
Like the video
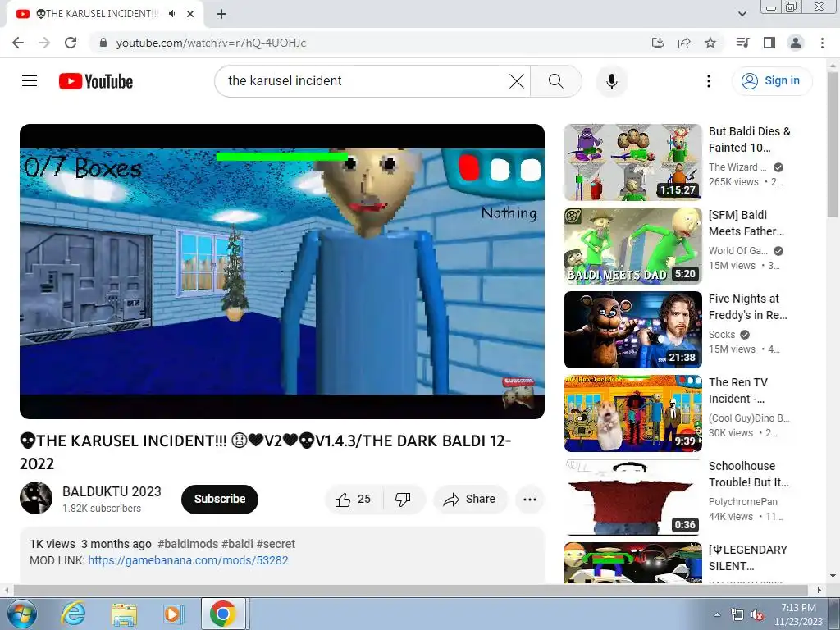click(x=354, y=500)
